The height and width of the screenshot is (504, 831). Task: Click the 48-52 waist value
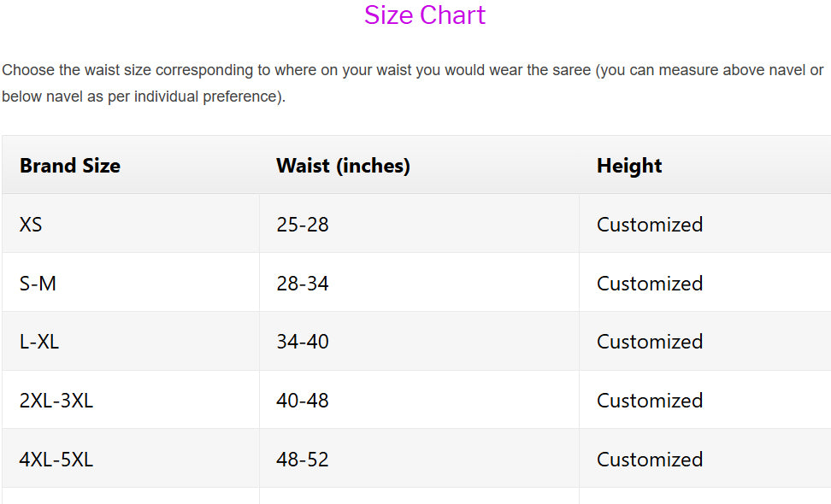coord(303,460)
